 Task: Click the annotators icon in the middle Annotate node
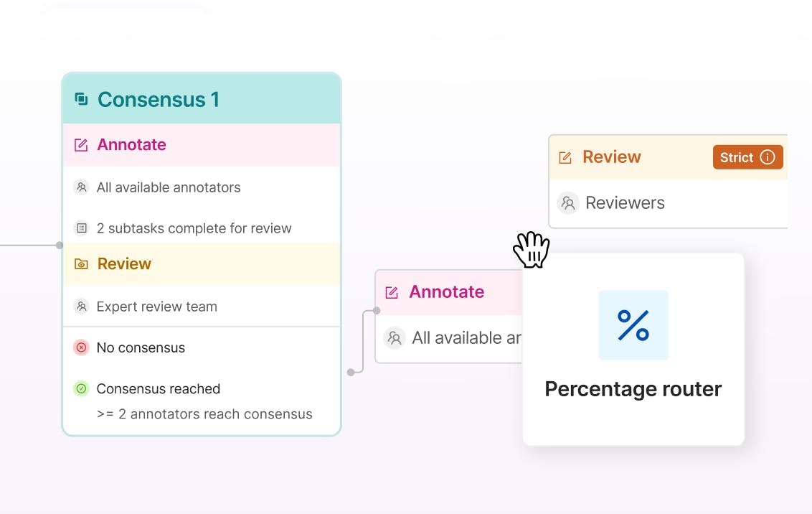395,337
